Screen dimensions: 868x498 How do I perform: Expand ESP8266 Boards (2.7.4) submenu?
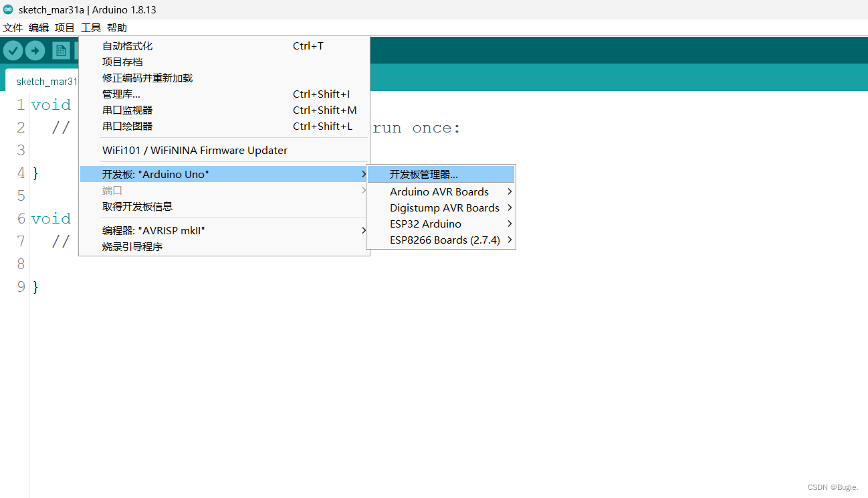(441, 240)
